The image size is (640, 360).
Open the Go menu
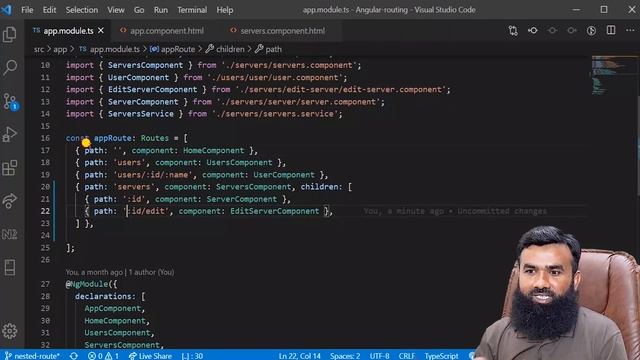[x=139, y=10]
